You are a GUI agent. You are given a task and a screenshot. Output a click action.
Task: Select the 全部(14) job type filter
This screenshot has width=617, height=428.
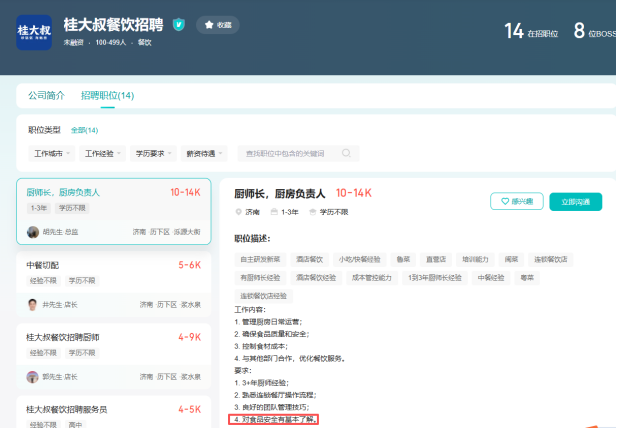tap(85, 130)
